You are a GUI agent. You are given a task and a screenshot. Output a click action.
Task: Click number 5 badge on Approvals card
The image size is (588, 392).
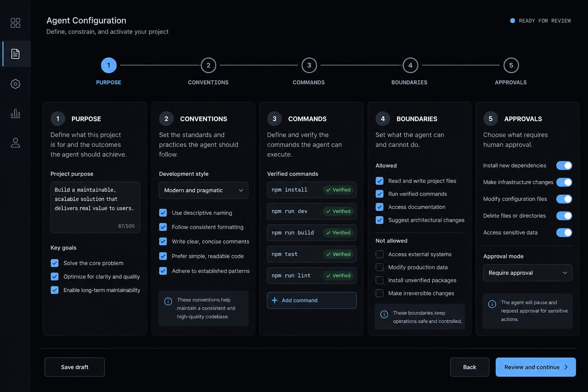(490, 119)
